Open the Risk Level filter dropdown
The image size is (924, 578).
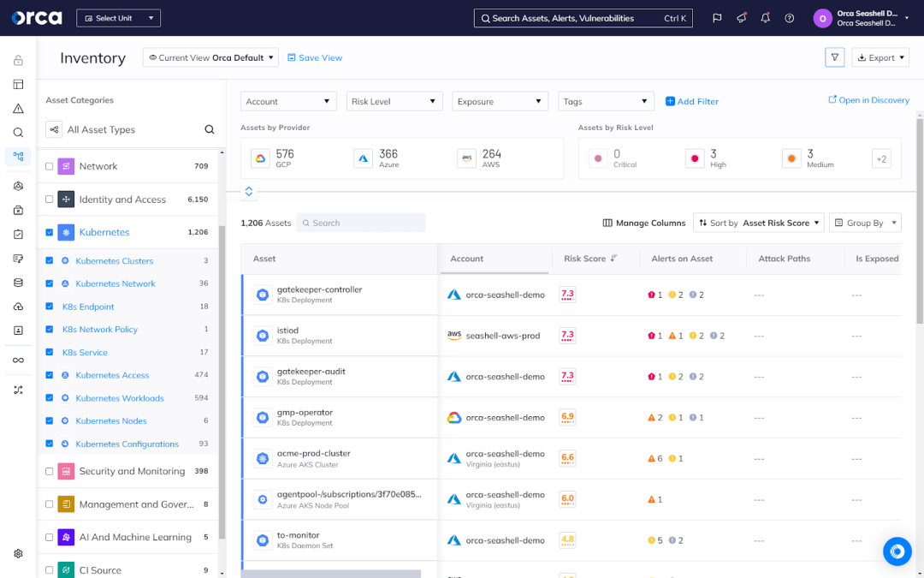394,101
